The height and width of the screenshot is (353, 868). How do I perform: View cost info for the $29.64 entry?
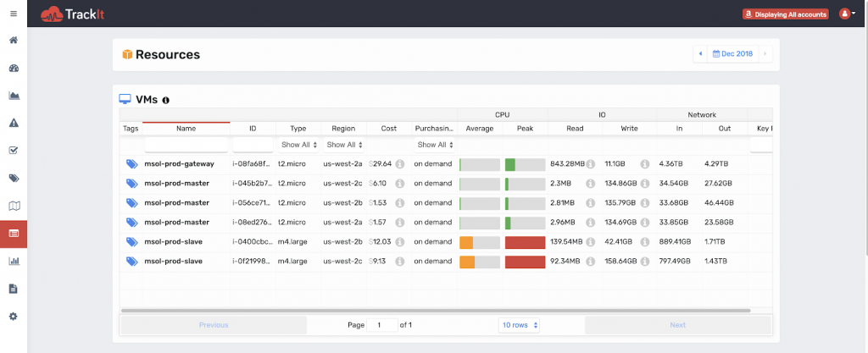coord(399,163)
